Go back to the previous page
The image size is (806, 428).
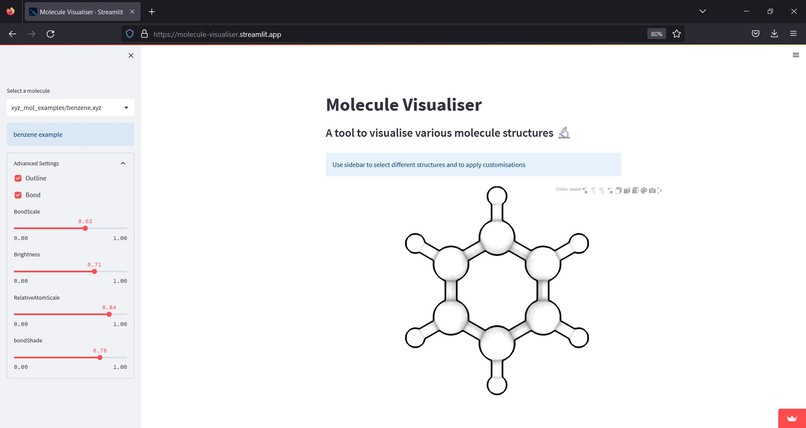tap(12, 34)
